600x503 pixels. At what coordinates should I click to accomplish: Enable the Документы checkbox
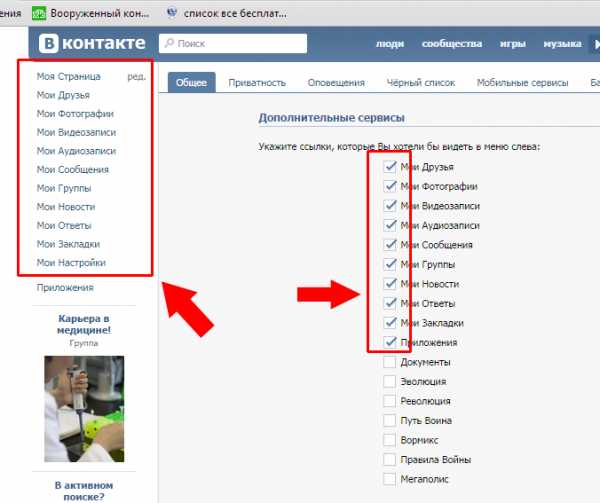(x=390, y=362)
